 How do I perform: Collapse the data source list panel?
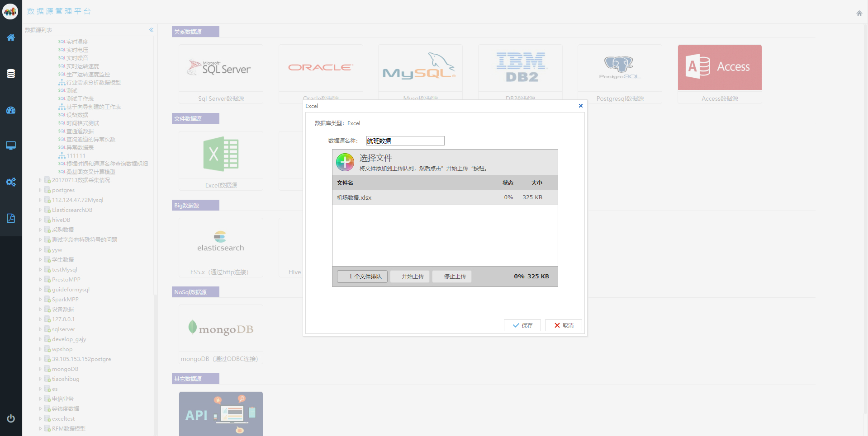tap(152, 30)
